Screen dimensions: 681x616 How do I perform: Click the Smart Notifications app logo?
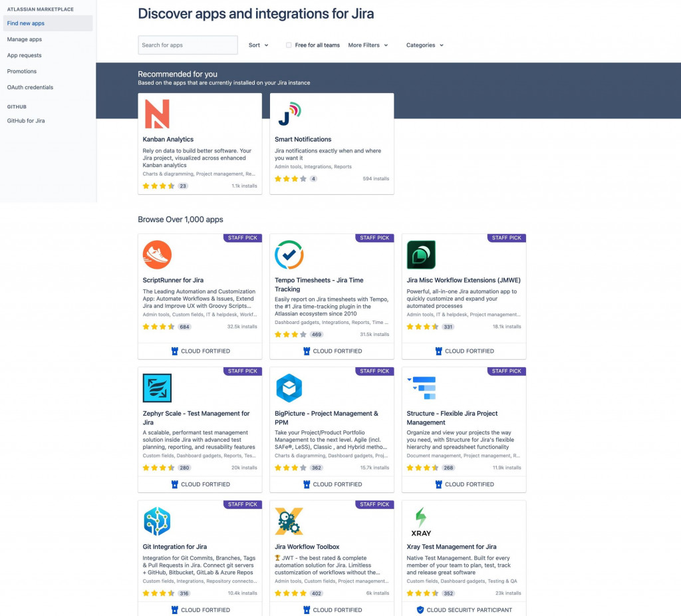289,114
